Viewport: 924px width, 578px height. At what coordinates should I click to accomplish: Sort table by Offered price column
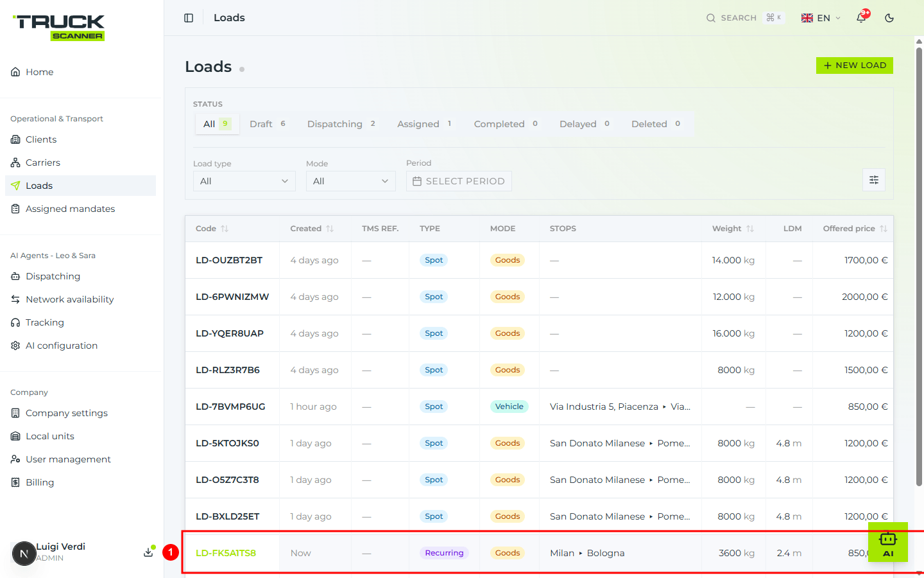coord(855,229)
